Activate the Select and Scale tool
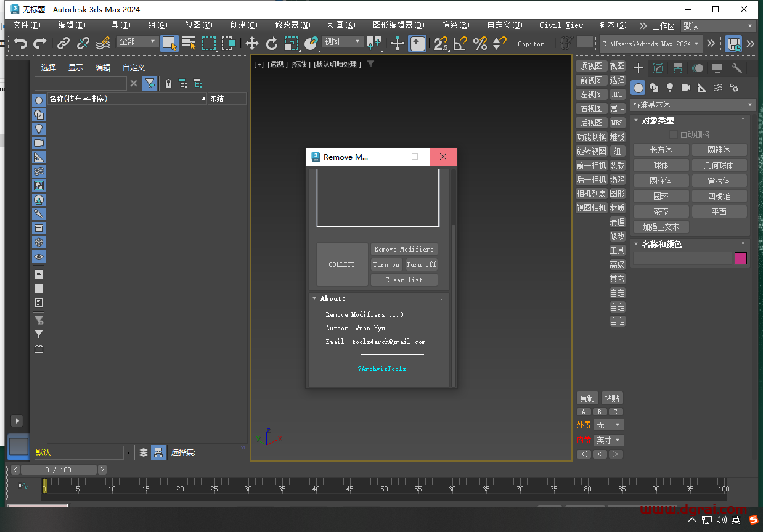763x532 pixels. coord(292,43)
